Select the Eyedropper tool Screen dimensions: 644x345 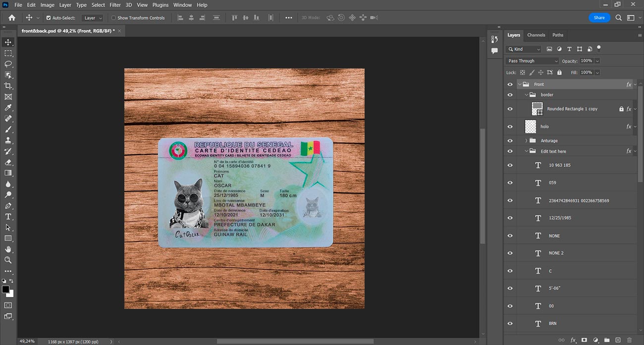point(8,107)
